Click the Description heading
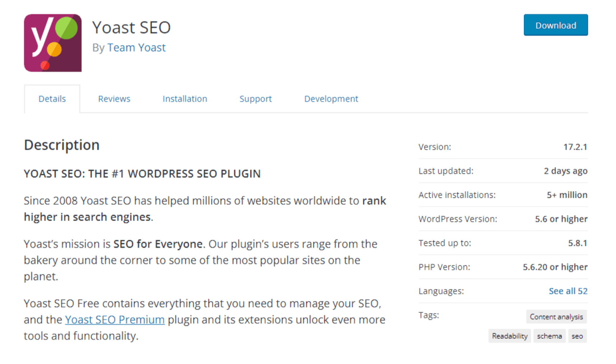The width and height of the screenshot is (616, 364). click(62, 145)
